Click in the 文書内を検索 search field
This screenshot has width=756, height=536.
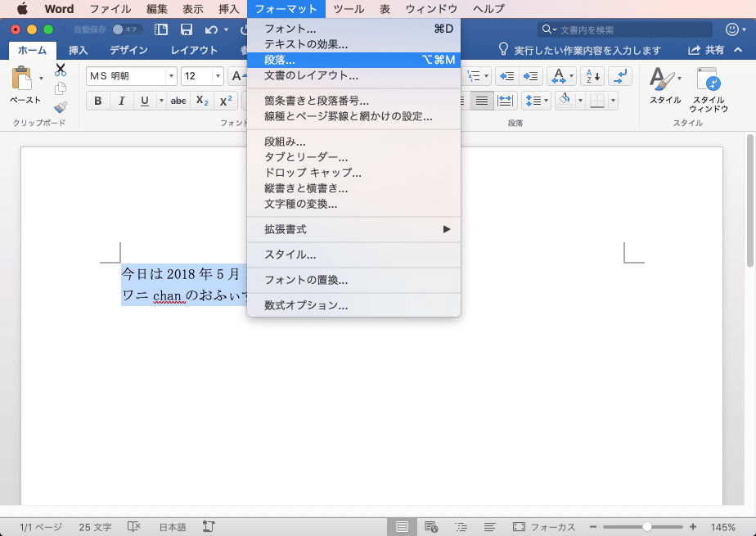pos(625,30)
